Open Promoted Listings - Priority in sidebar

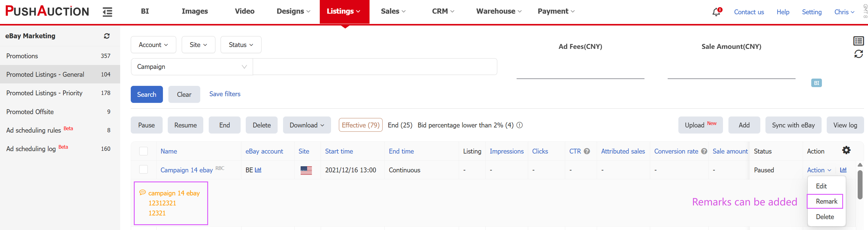[x=44, y=93]
